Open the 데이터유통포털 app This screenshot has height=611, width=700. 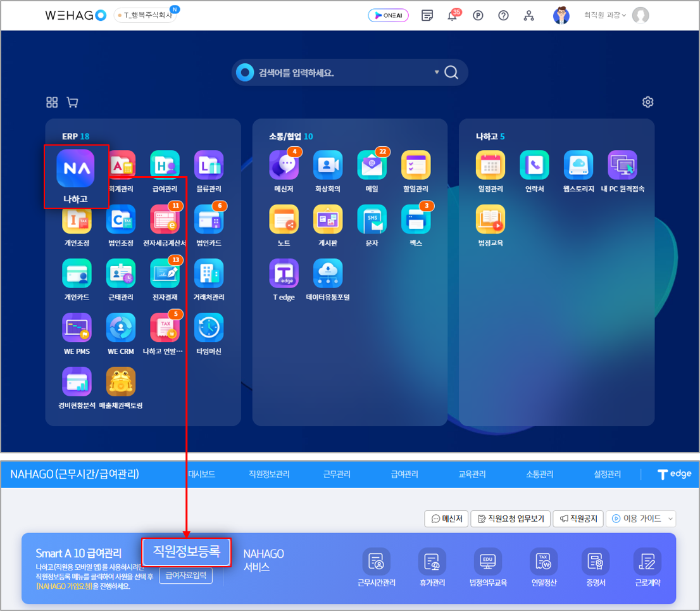328,274
